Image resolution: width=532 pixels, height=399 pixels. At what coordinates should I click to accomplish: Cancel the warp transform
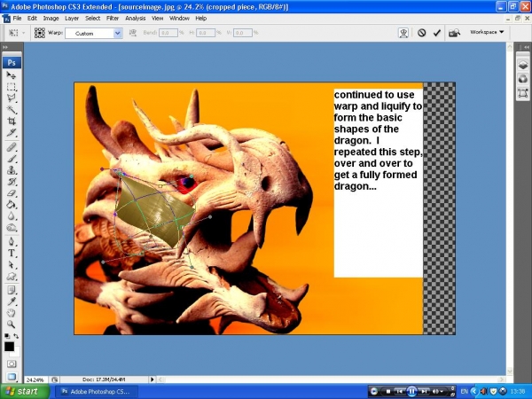click(x=421, y=33)
